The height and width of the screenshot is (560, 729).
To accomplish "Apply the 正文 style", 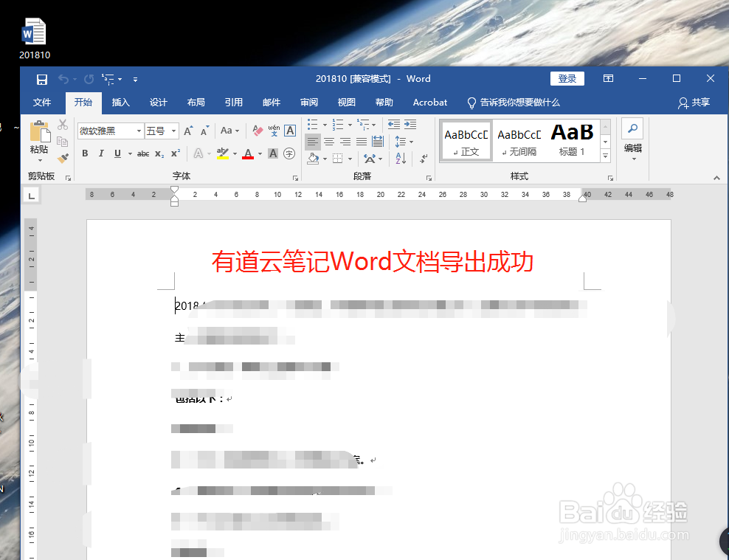I will point(466,141).
